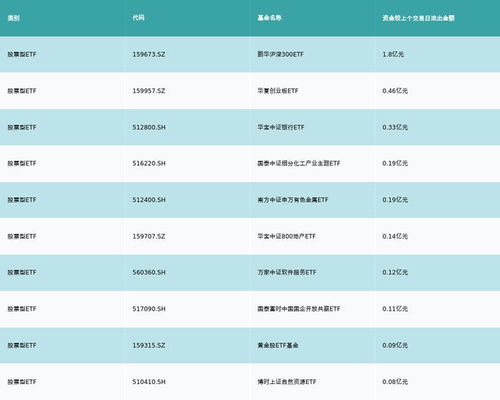
Task: Click 股票型ETF in the 517090.SH row
Action: coord(22,309)
